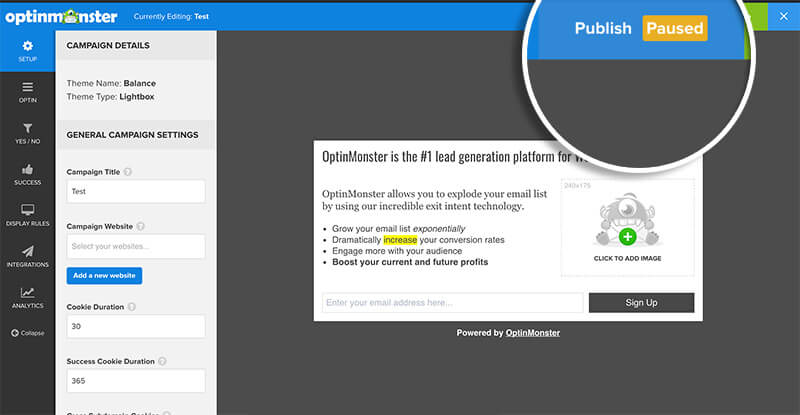This screenshot has height=415, width=800.
Task: Click the green plus add-image icon
Action: coord(628,236)
